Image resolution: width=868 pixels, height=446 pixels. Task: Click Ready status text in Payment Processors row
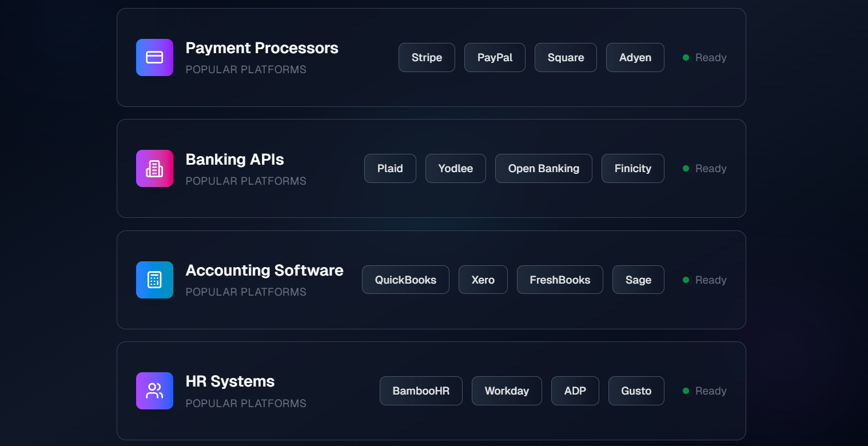711,57
